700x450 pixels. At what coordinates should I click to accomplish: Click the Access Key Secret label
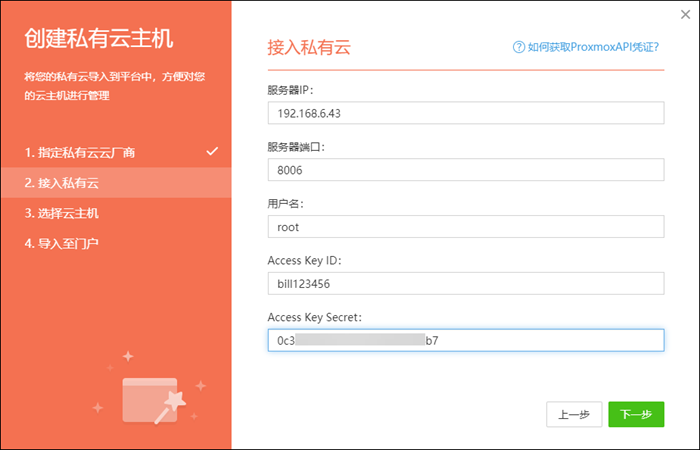314,317
